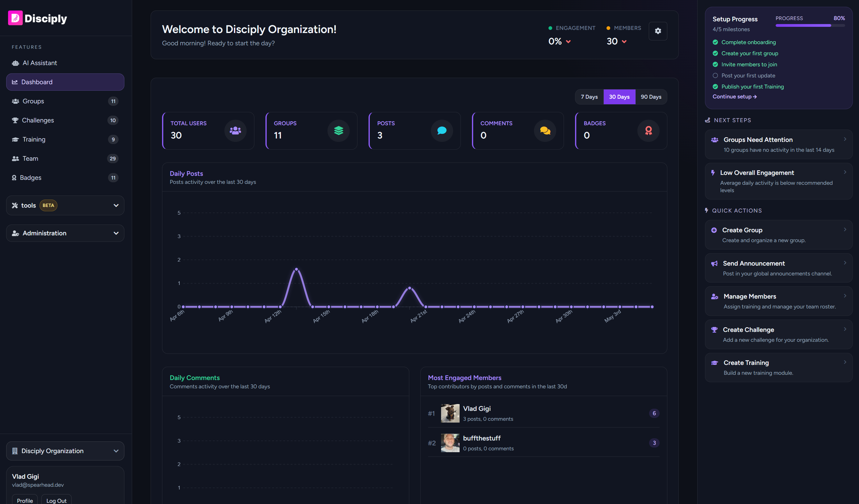Click the Log Out button
This screenshot has height=504, width=859.
[x=56, y=500]
